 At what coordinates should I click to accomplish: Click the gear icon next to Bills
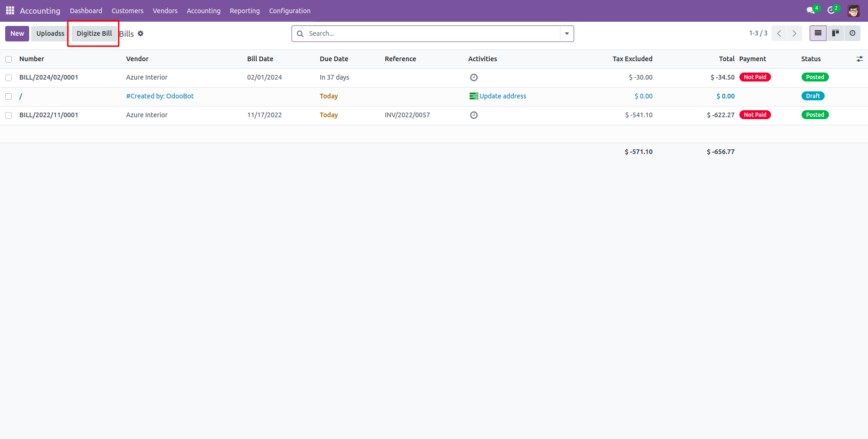point(140,33)
